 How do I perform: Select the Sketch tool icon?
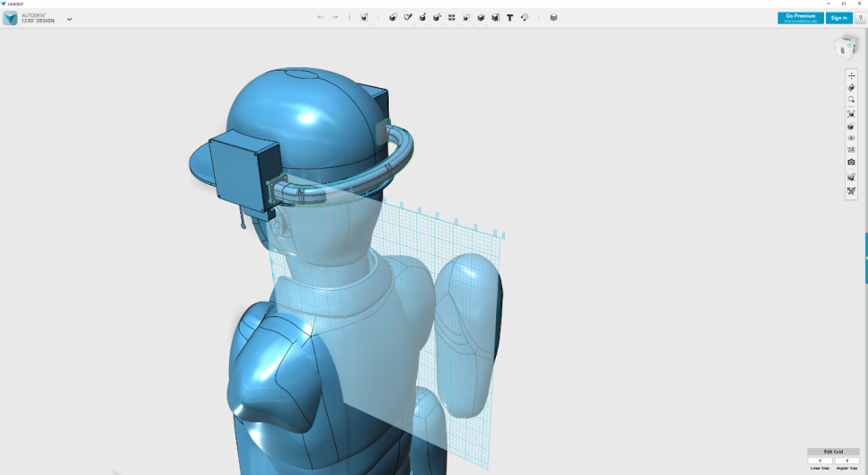(x=408, y=18)
